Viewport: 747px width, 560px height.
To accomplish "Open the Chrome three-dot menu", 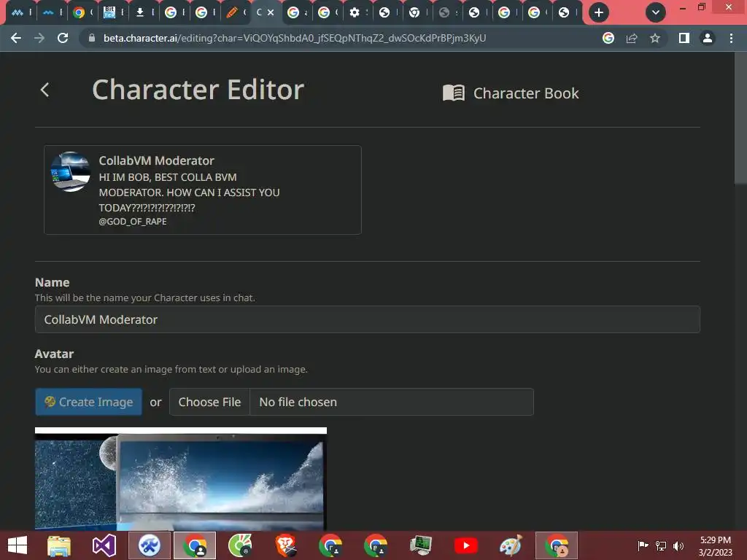I will point(731,38).
